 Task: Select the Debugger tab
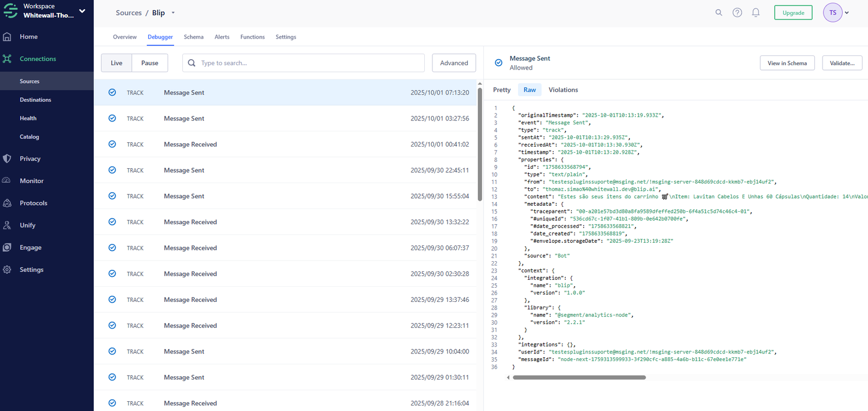160,37
